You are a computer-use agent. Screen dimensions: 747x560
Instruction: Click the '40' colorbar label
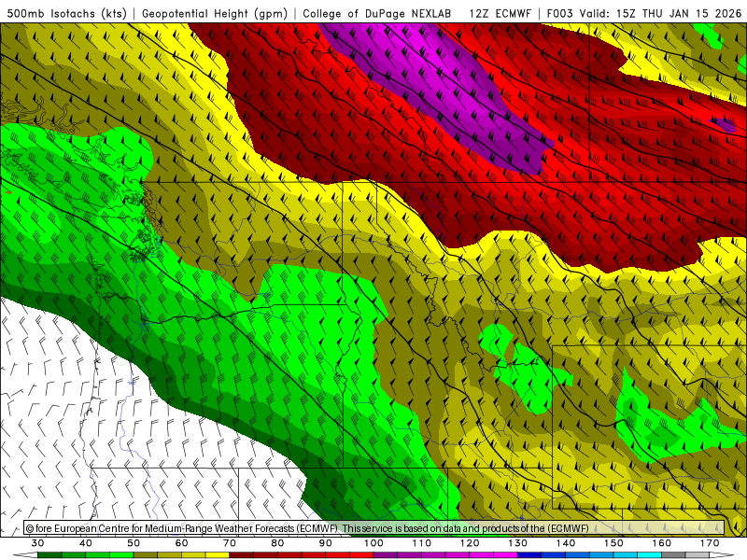86,543
